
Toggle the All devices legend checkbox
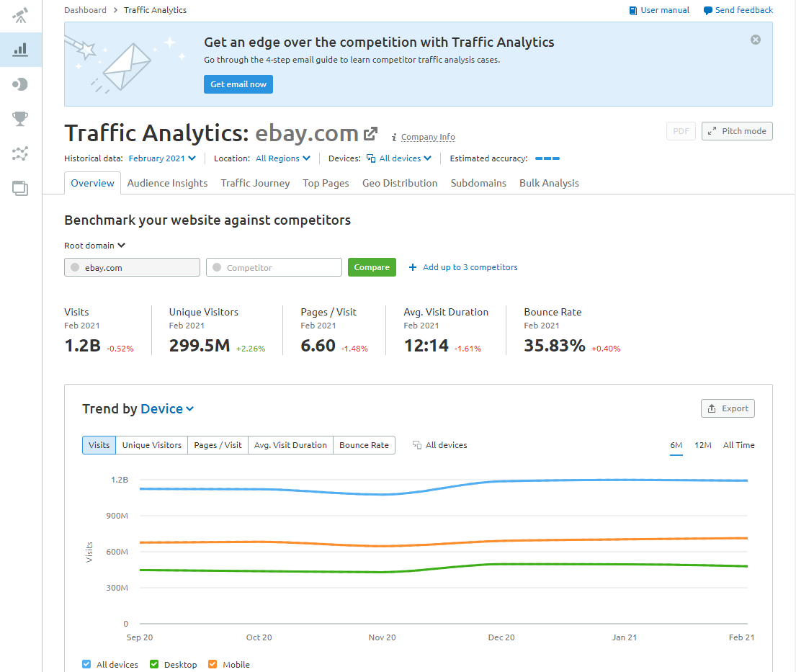[86, 664]
